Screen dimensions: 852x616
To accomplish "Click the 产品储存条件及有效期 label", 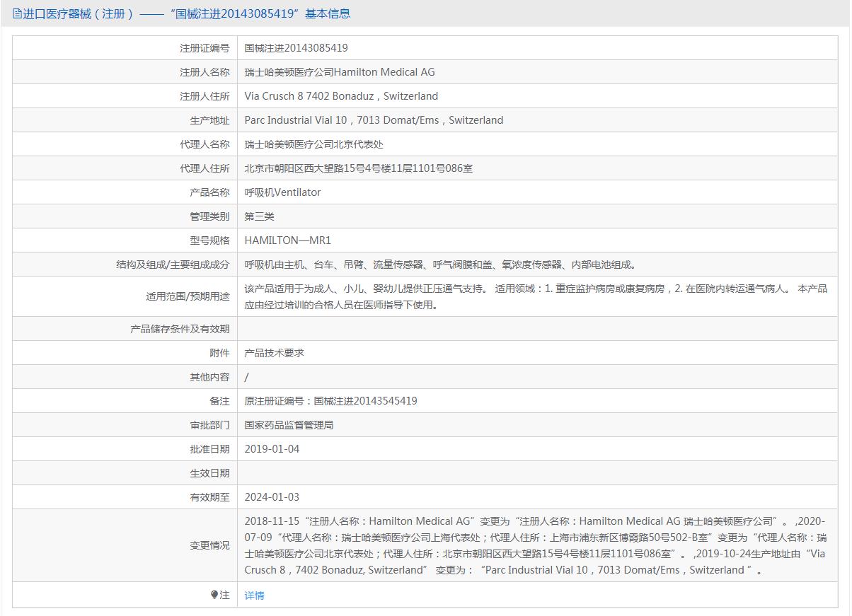I will coord(180,329).
